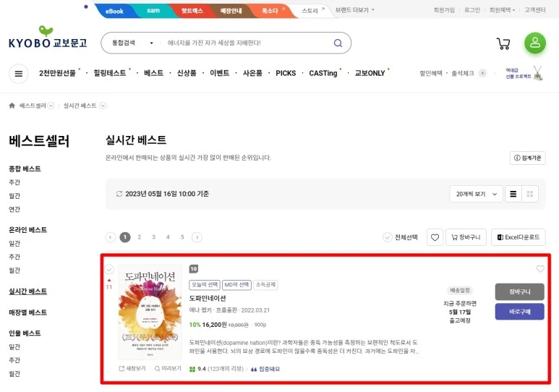The width and height of the screenshot is (559, 392).
Task: Click the 고객센터 link
Action: tap(534, 10)
